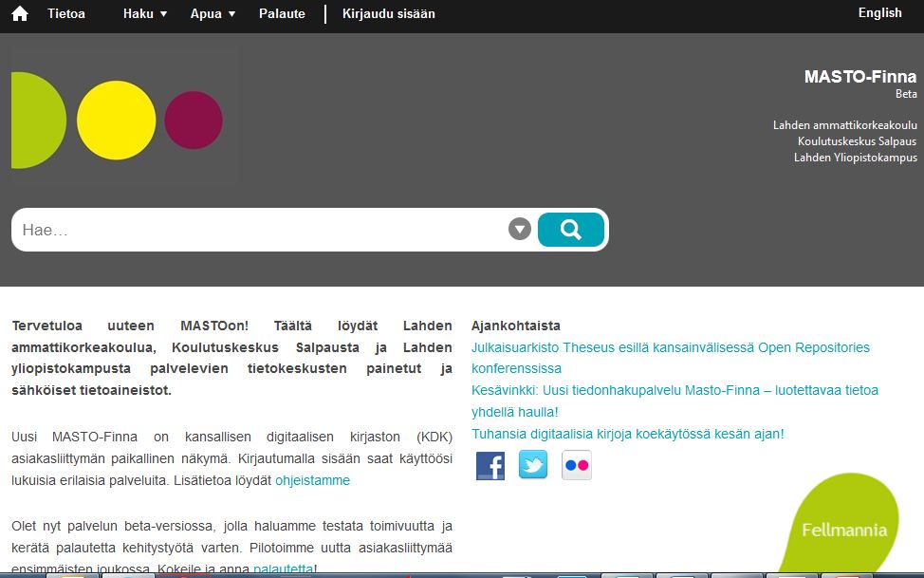This screenshot has width=924, height=578.
Task: Go to the home page via house icon
Action: pos(19,13)
